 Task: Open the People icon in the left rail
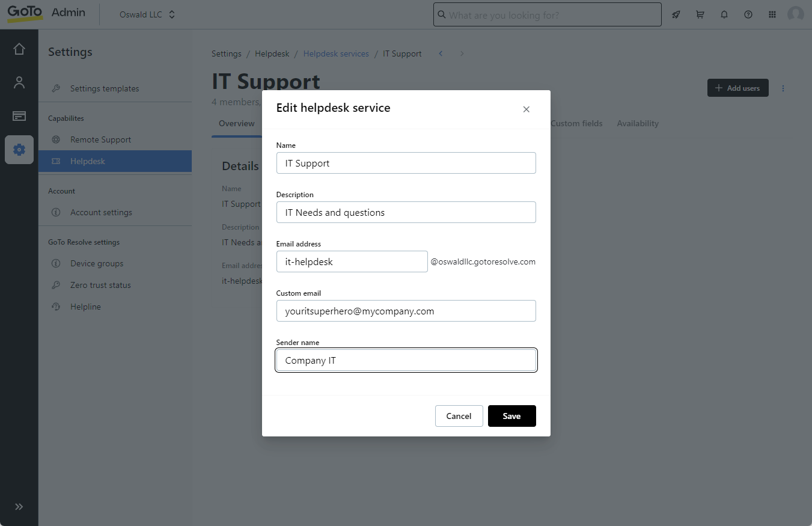[19, 82]
